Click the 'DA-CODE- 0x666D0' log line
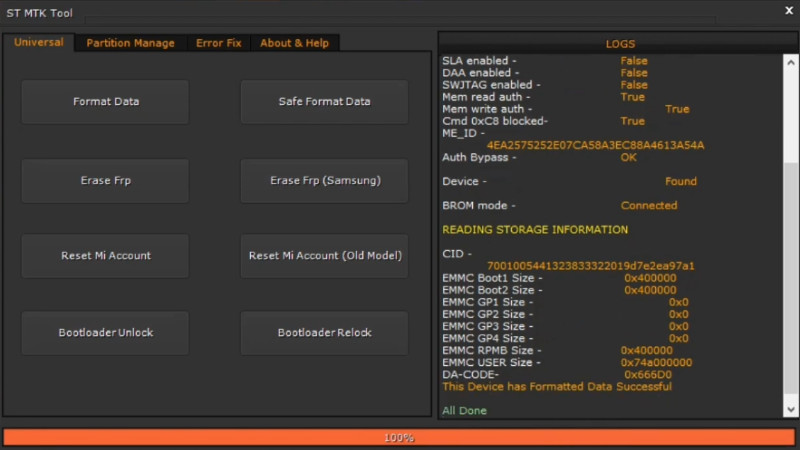 (557, 374)
